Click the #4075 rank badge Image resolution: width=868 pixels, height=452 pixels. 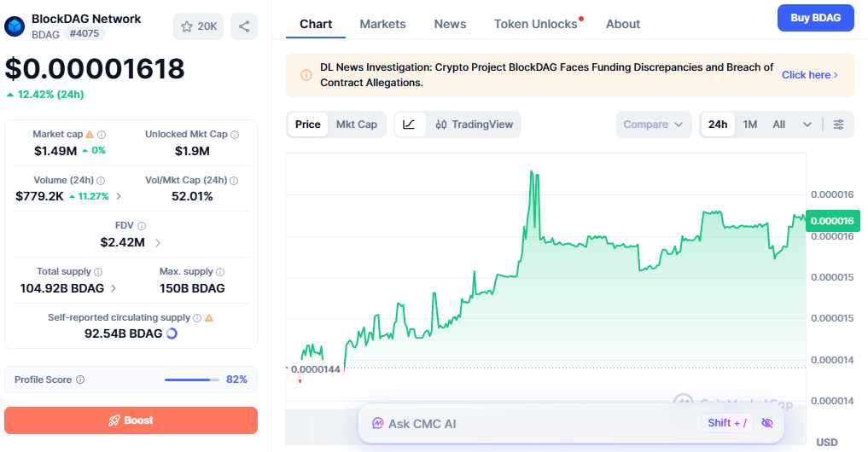pyautogui.click(x=84, y=33)
